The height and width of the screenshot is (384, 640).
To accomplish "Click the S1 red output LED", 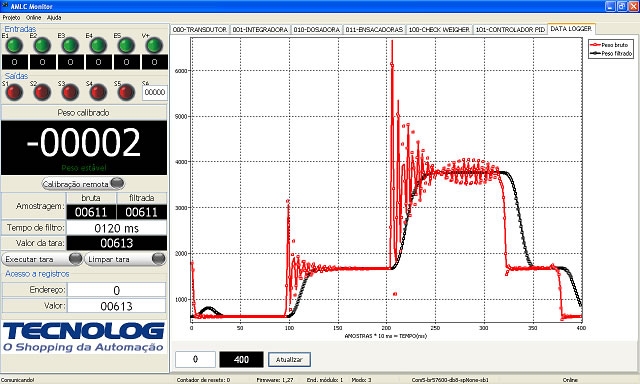I will tap(15, 93).
